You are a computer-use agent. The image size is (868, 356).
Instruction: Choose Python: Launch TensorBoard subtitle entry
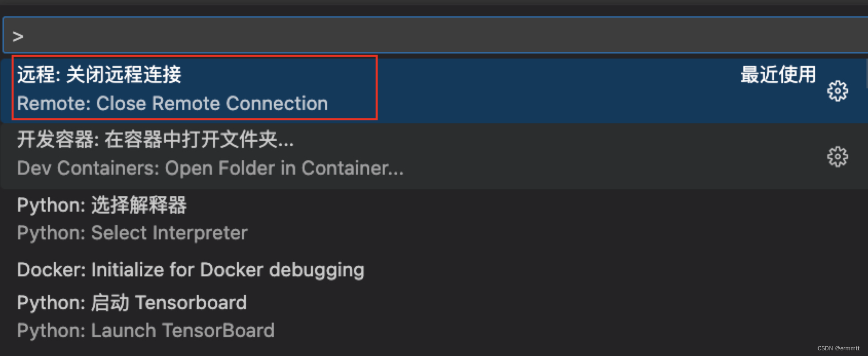pos(146,330)
